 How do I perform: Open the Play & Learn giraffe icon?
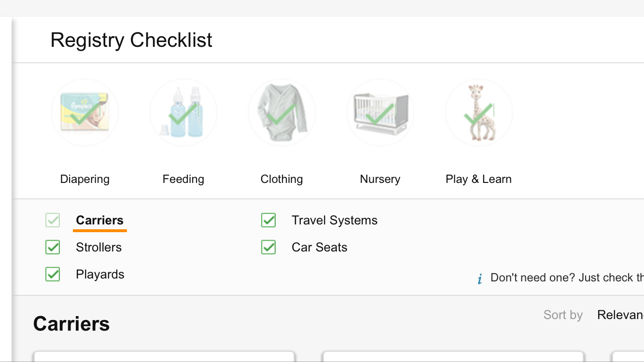pos(479,112)
